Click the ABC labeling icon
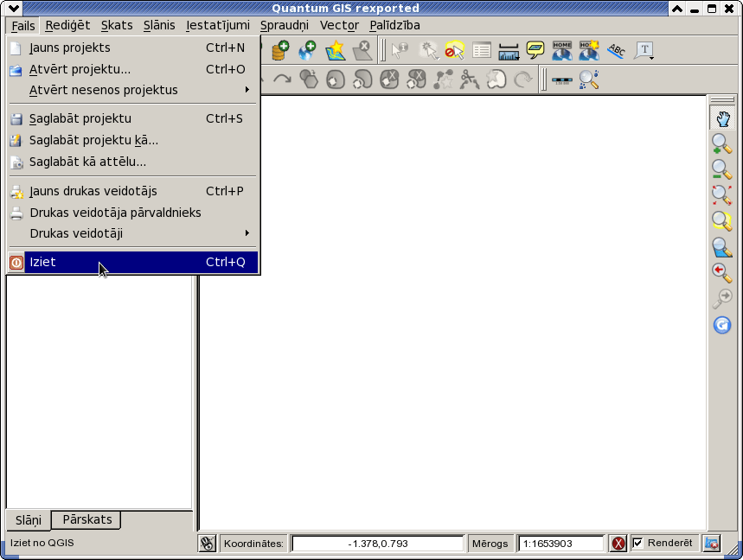The image size is (743, 560). pyautogui.click(x=617, y=50)
